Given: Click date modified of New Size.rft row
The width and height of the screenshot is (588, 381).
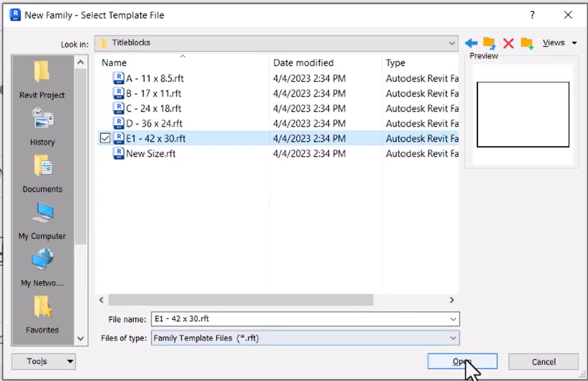Looking at the screenshot, I should [309, 153].
